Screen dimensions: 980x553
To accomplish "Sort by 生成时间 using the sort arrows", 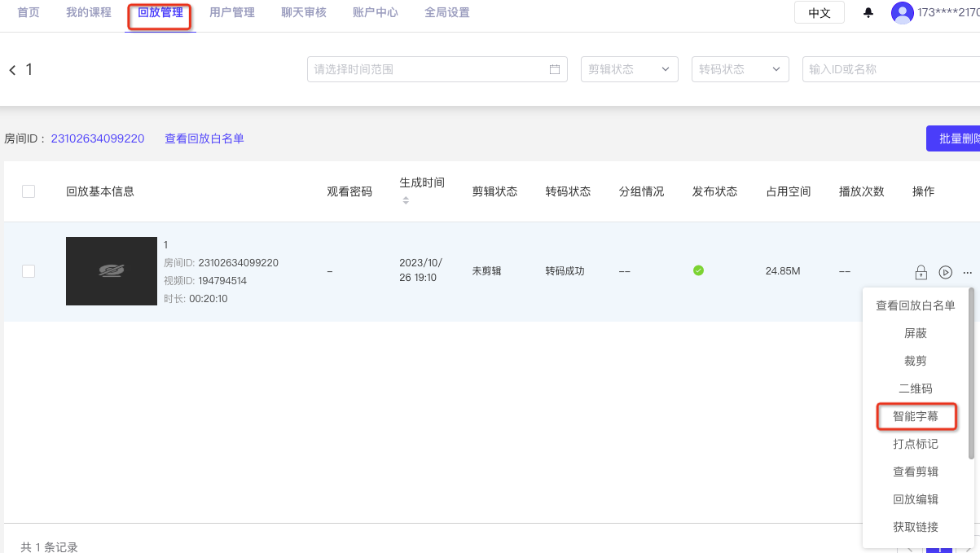I will 406,200.
